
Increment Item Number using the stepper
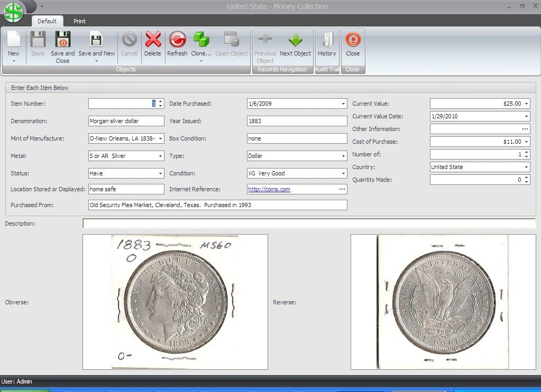(x=160, y=101)
